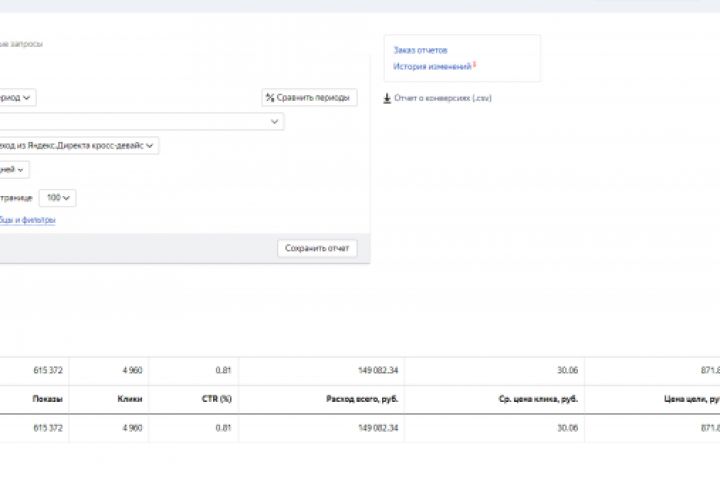Image resolution: width=720 pixels, height=480 pixels.
Task: Open the dropdown ending in 'ней' below attribution
Action: point(14,170)
